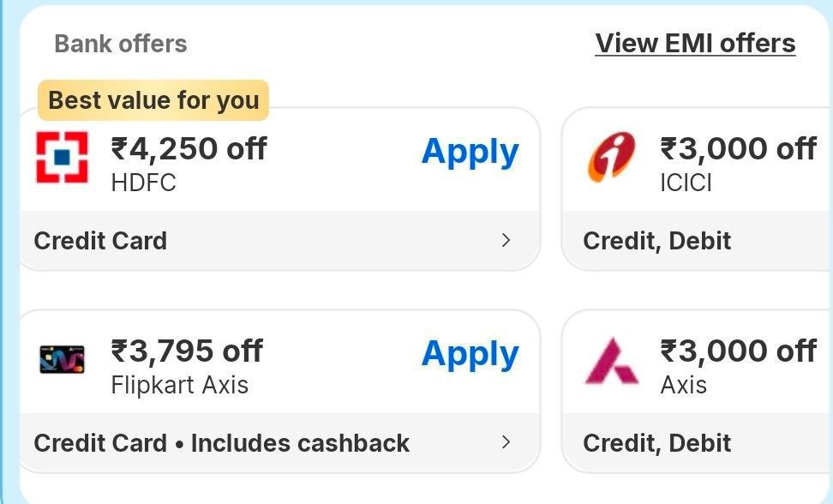The image size is (833, 504).
Task: Open HDFC Credit Card details row
Action: click(x=100, y=241)
